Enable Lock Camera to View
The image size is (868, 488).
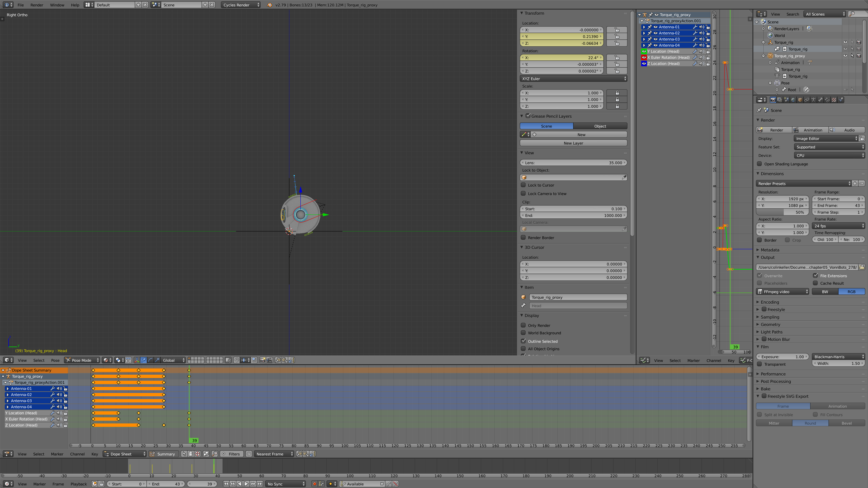tap(523, 193)
